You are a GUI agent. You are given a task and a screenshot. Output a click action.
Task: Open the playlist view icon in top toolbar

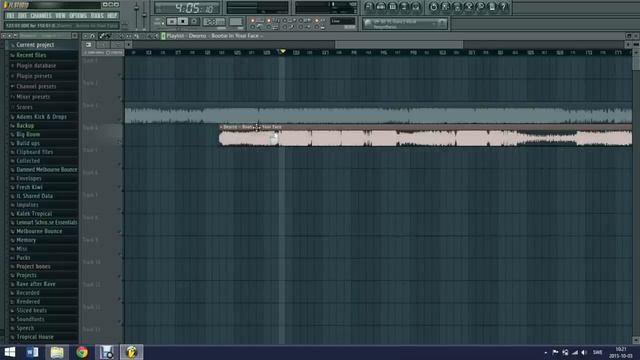[x=369, y=7]
